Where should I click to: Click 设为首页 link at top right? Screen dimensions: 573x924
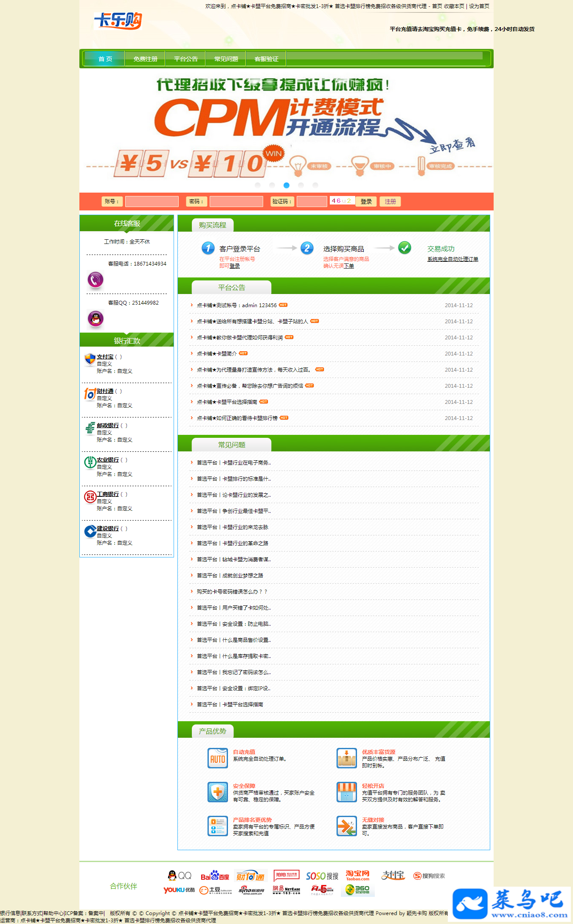479,6
